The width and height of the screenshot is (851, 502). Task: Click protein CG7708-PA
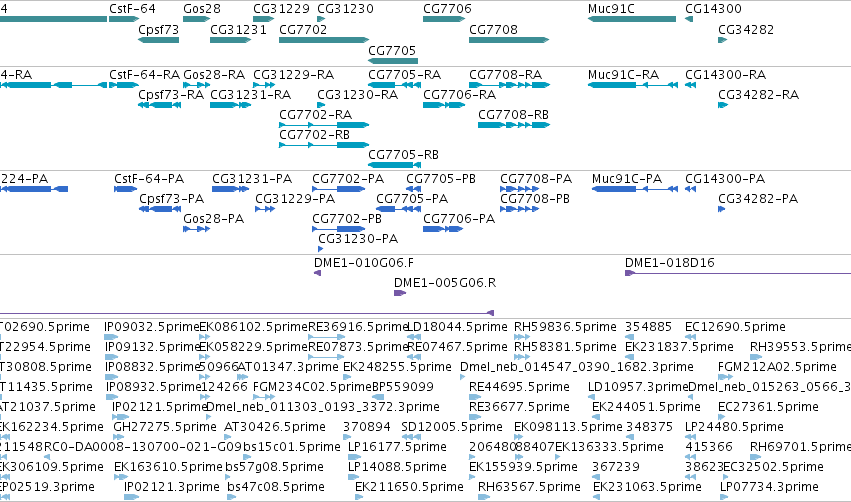[x=519, y=189]
